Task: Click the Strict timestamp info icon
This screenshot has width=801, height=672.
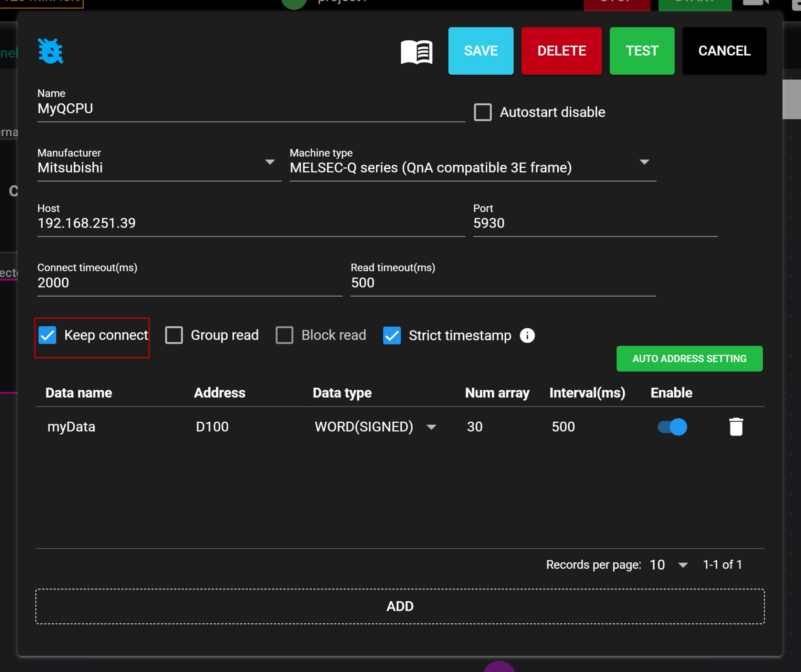Action: pyautogui.click(x=527, y=335)
